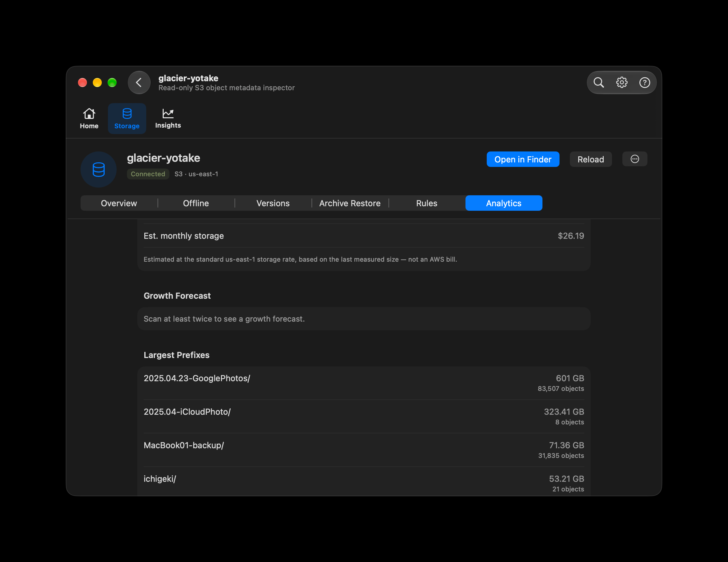Click the glacier-yotake bucket title heading
Image resolution: width=728 pixels, height=562 pixels.
pyautogui.click(x=163, y=158)
